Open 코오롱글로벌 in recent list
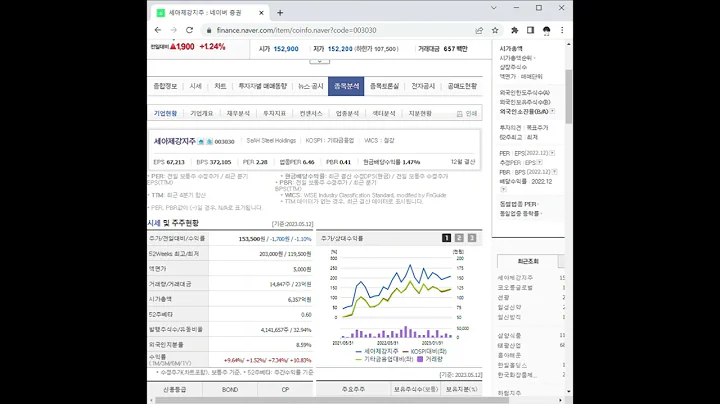This screenshot has width=720, height=404. click(515, 287)
